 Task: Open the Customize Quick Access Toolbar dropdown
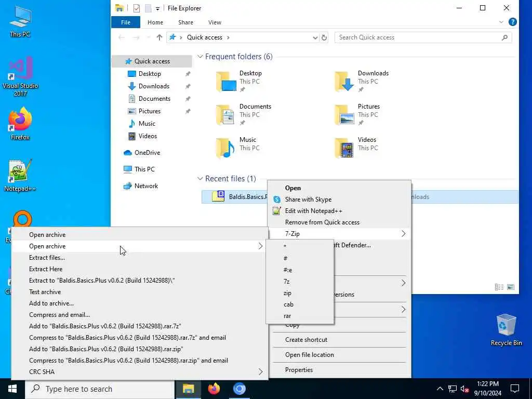pyautogui.click(x=157, y=8)
